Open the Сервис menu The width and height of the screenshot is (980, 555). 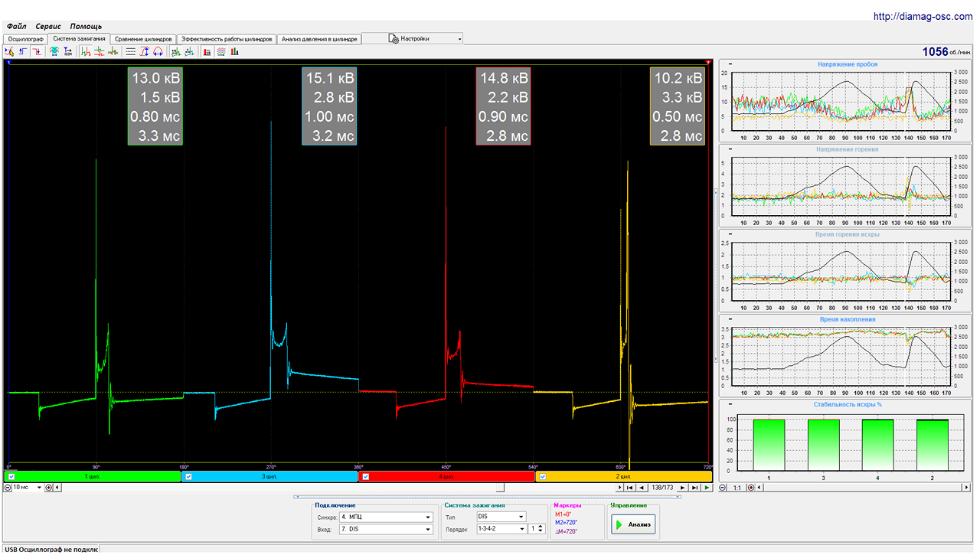point(50,26)
